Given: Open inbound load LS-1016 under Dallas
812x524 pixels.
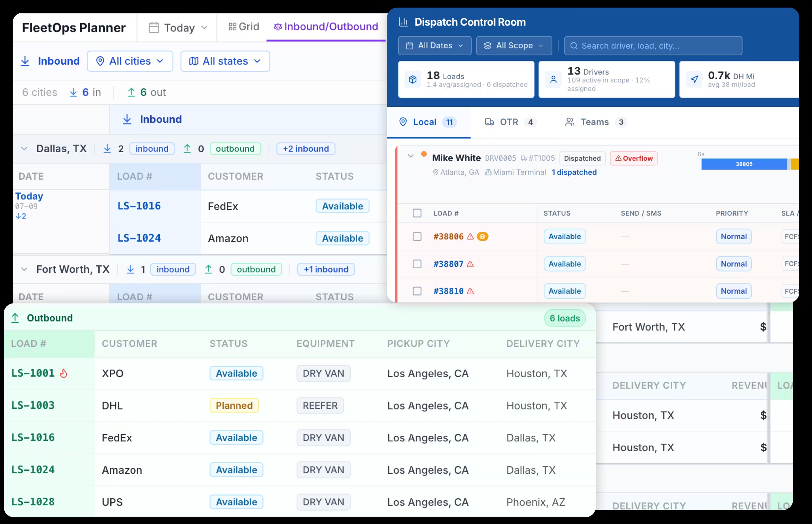Looking at the screenshot, I should click(139, 206).
